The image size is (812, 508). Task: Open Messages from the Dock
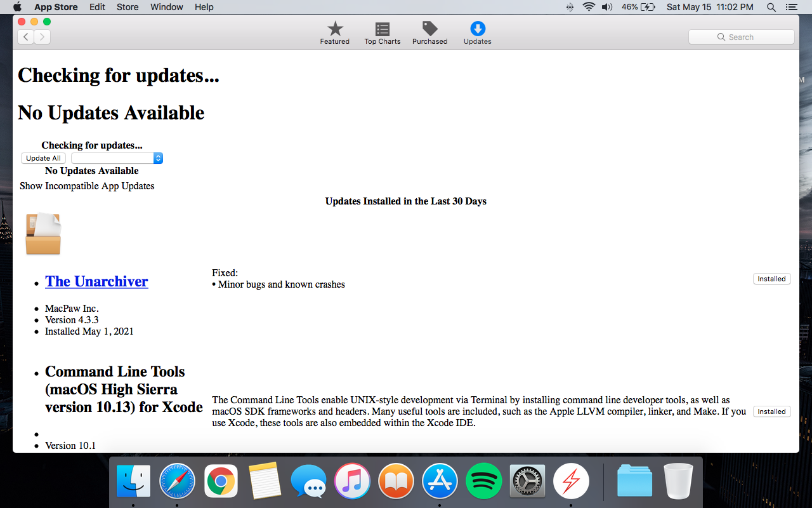tap(308, 481)
